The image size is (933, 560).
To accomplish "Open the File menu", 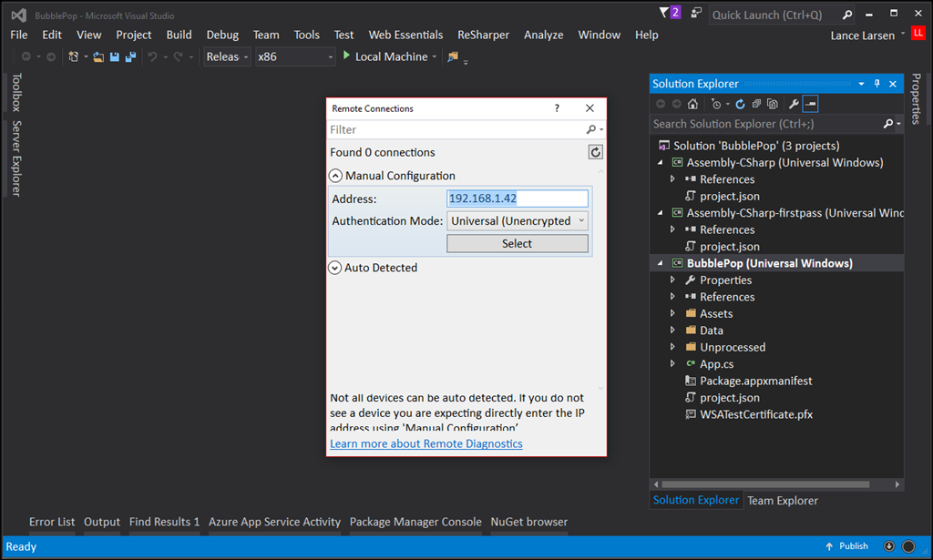I will pos(19,35).
